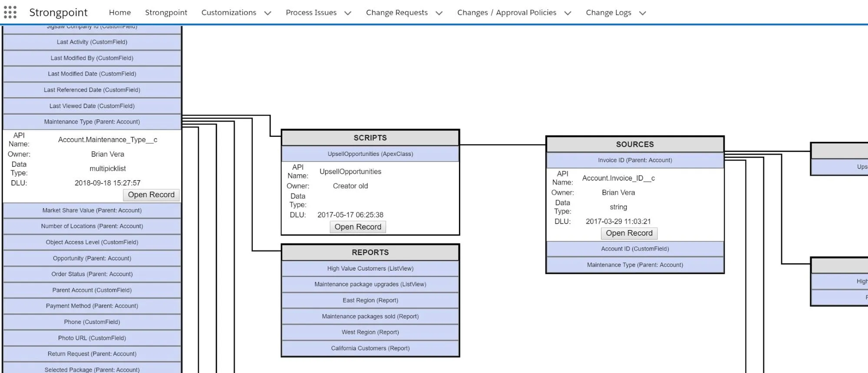
Task: Expand the Change Logs dropdown chevron
Action: (x=643, y=13)
